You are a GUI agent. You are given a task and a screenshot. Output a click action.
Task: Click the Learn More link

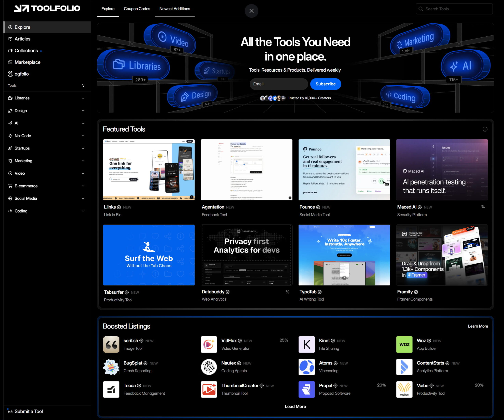(x=478, y=326)
